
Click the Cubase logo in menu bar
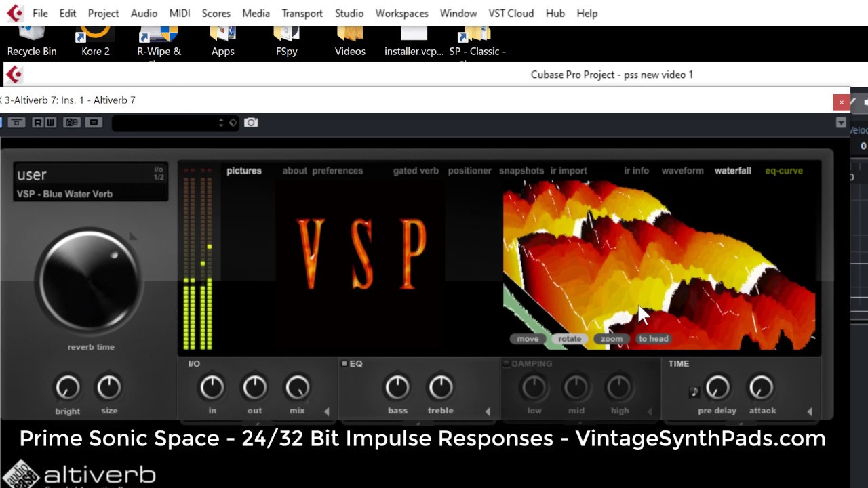[14, 13]
